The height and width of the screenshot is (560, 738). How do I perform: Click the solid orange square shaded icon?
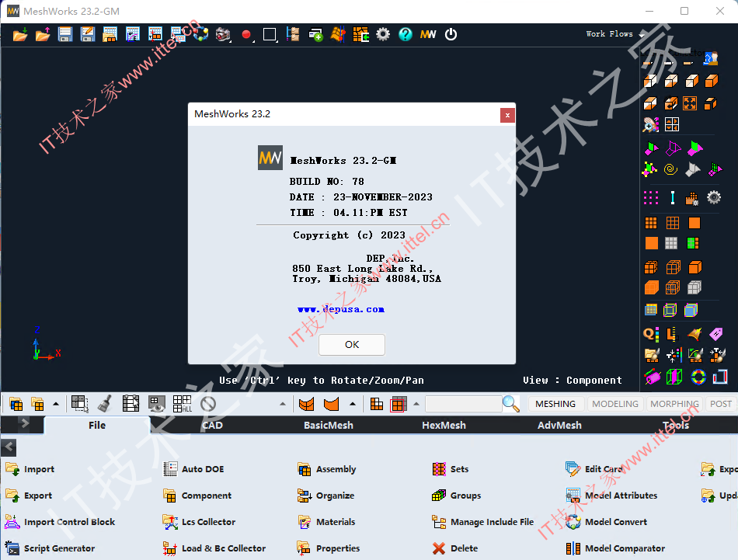[652, 243]
